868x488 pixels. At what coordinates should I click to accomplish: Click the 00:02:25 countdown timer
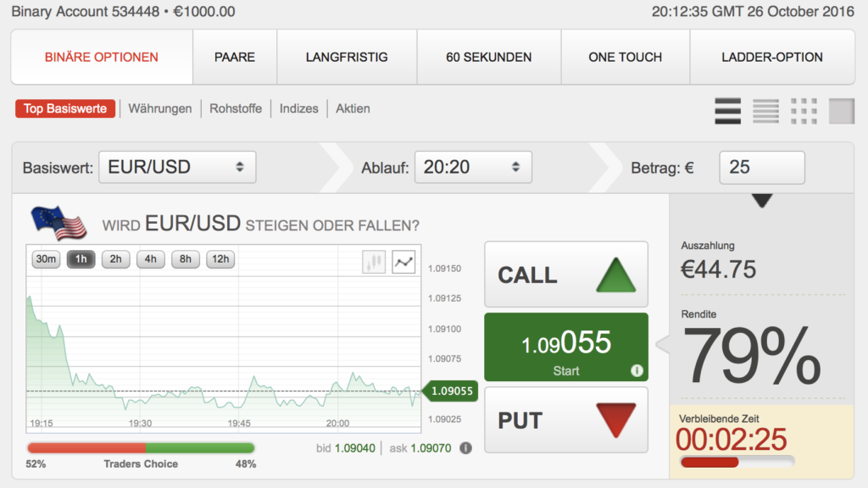point(732,440)
